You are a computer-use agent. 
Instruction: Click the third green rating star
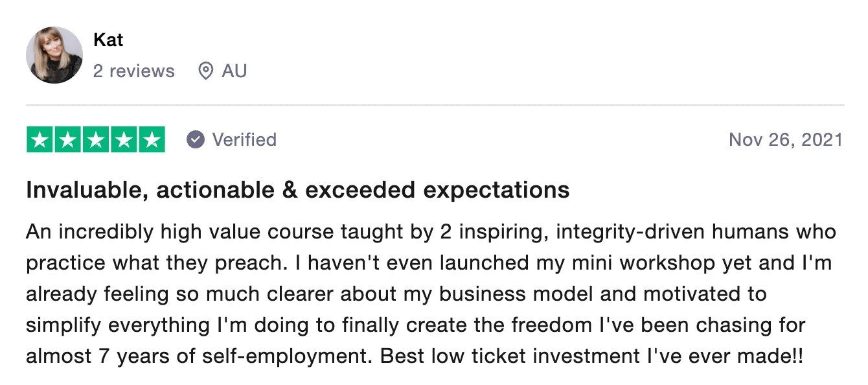pyautogui.click(x=96, y=140)
